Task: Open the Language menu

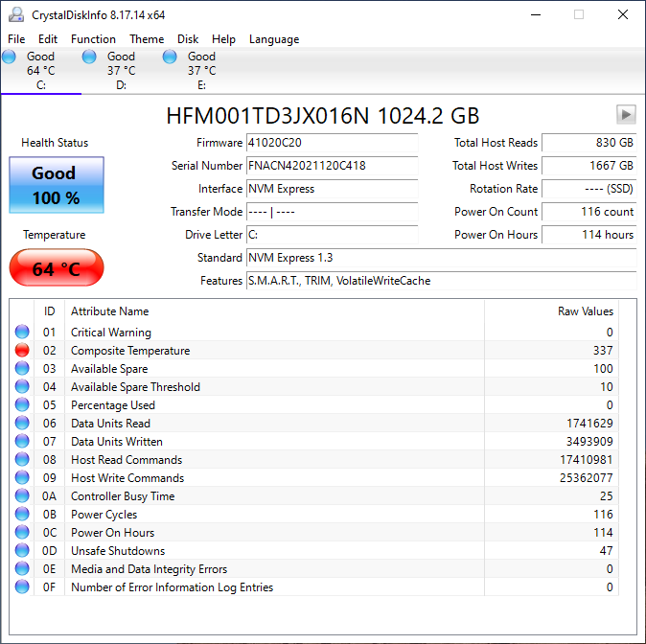Action: coord(274,39)
